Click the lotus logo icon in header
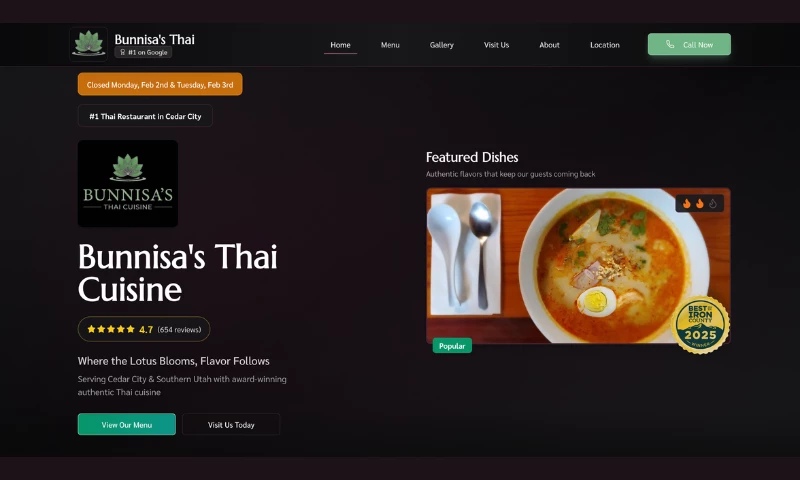Screen dimensions: 800x480 (88, 44)
